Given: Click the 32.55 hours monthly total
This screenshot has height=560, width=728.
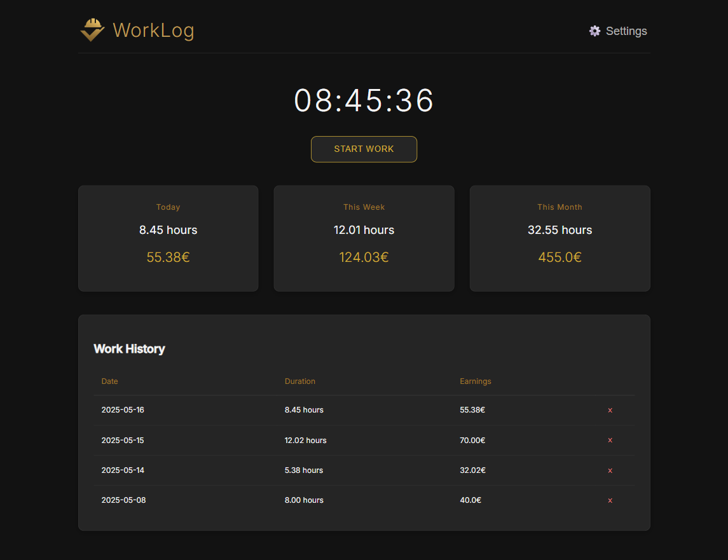Looking at the screenshot, I should tap(560, 230).
